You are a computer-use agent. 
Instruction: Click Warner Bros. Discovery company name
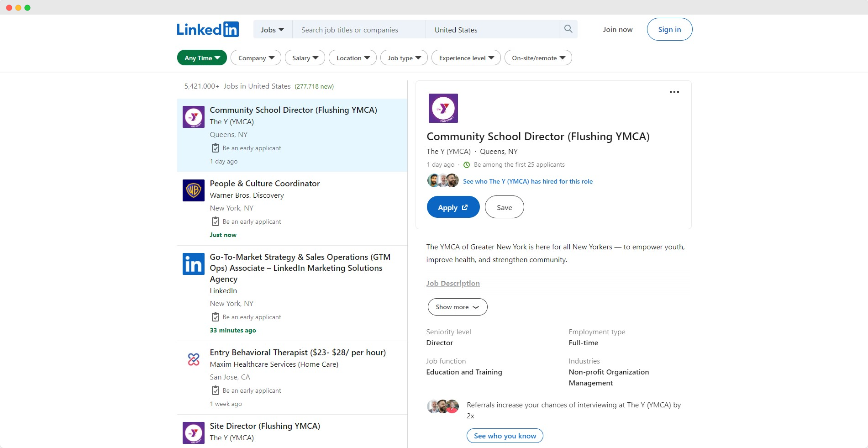pos(247,195)
